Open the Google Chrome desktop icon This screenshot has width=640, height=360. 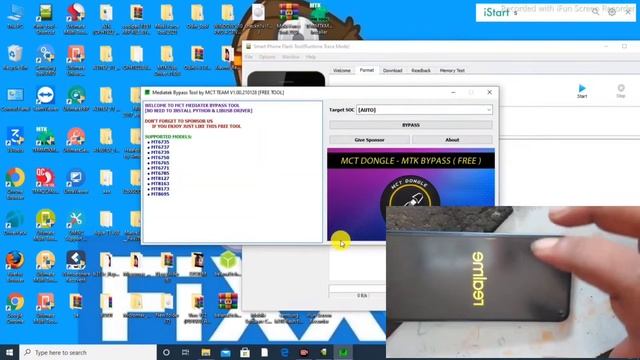[x=15, y=307]
